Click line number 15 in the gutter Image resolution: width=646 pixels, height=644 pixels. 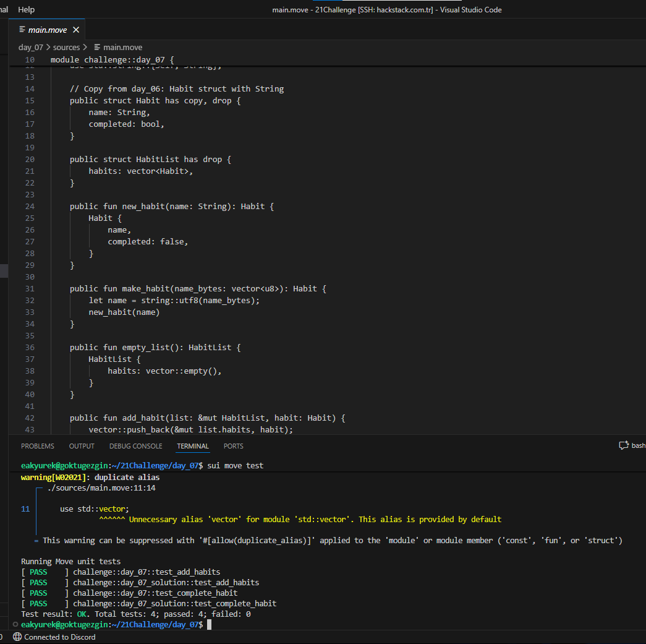point(30,101)
